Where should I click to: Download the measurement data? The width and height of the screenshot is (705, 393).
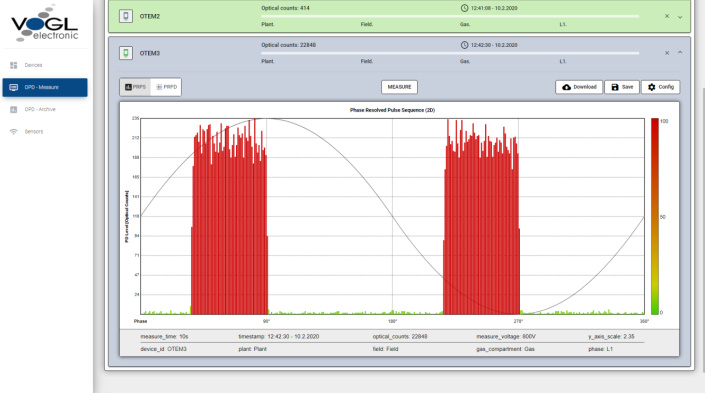(x=579, y=87)
